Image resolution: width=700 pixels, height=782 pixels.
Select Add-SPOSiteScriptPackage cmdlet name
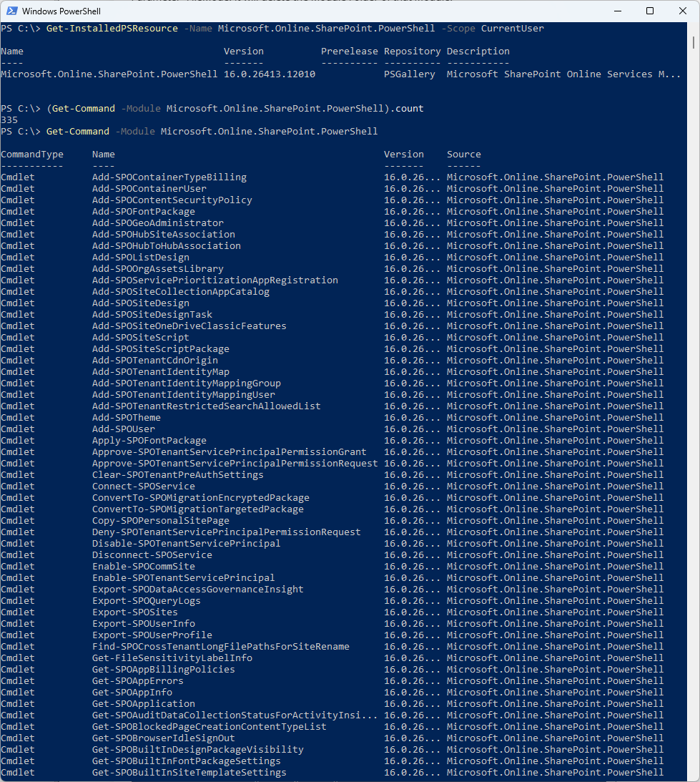tap(161, 349)
